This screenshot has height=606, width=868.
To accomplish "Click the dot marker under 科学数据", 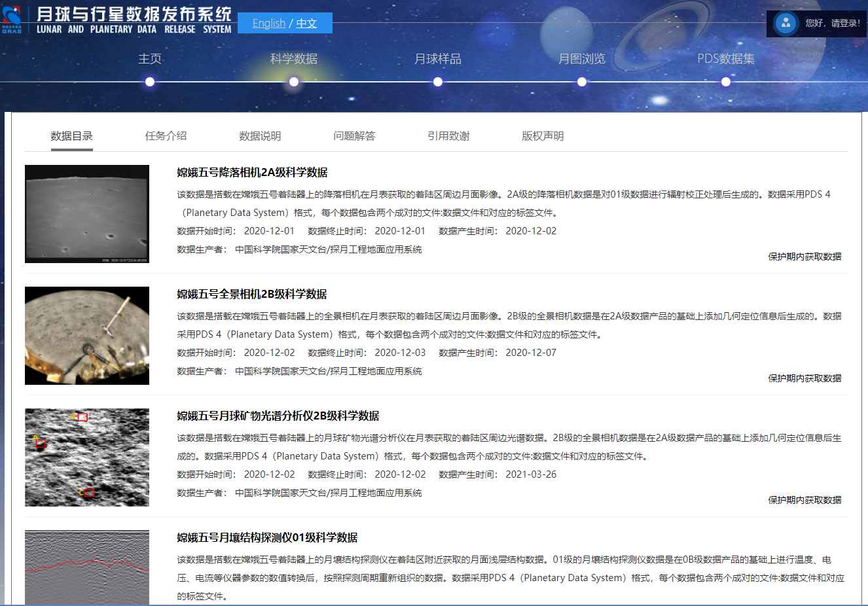I will pos(294,82).
